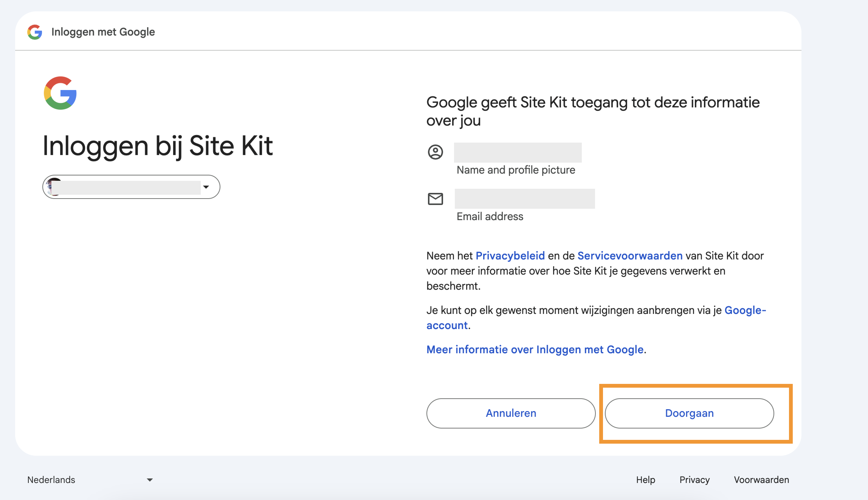Click the Voorwaarden footer link

(761, 480)
